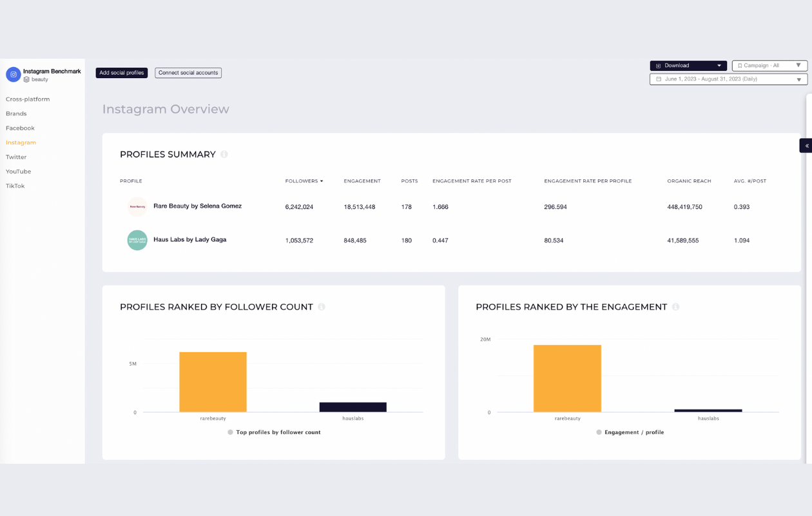Open info icon beside Profiles Ranked by Follower Count
This screenshot has width=812, height=516.
click(x=322, y=307)
